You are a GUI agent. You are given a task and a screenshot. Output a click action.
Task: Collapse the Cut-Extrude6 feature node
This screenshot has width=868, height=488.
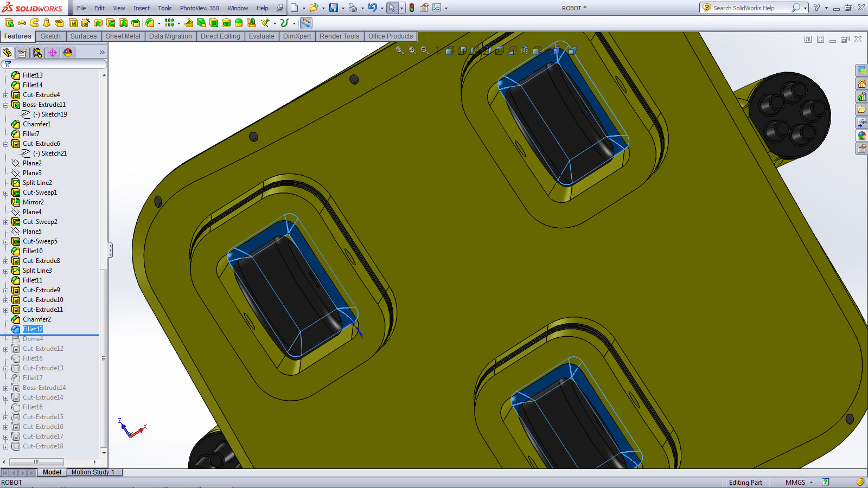6,144
